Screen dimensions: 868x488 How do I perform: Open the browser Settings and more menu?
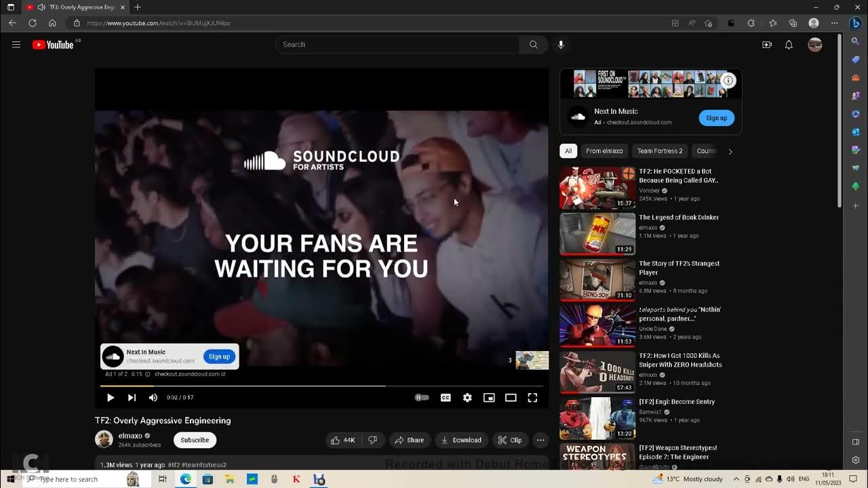click(x=835, y=23)
